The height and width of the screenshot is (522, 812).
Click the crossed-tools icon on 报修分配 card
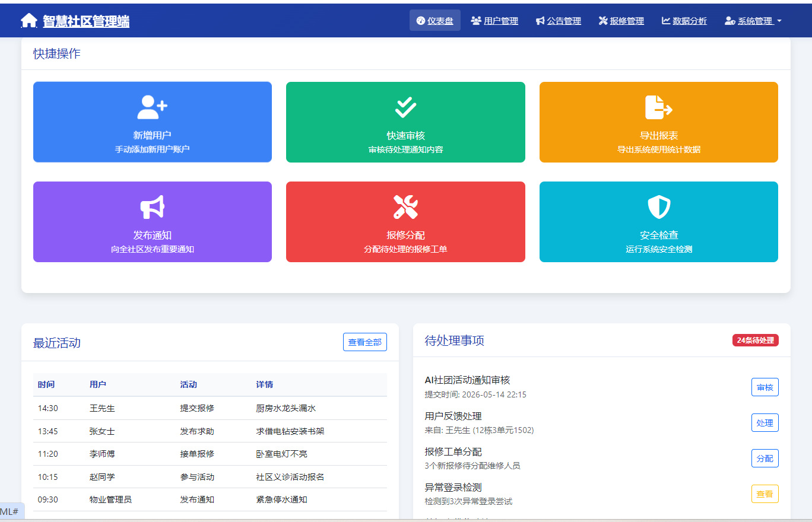coord(405,205)
